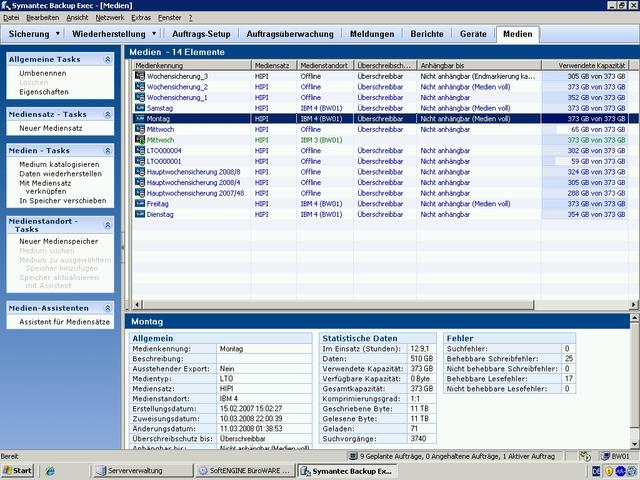This screenshot has height=480, width=640.
Task: Click the Eigenschaften task link
Action: 44,92
